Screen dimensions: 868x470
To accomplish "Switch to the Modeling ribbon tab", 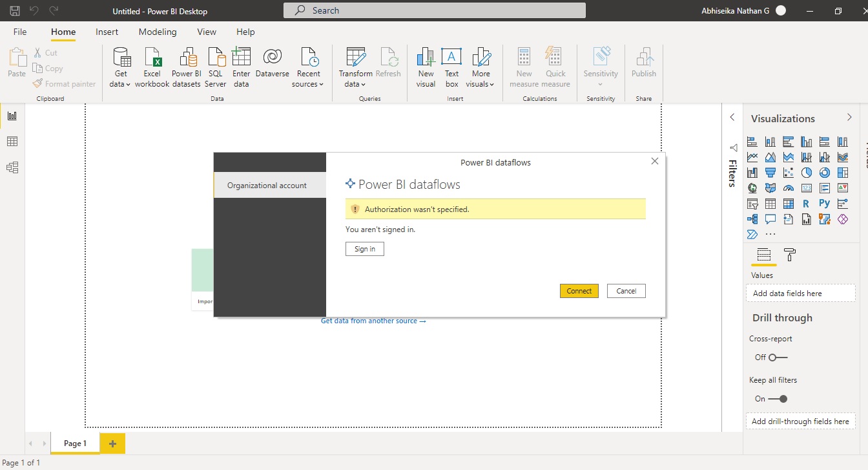I will (158, 32).
